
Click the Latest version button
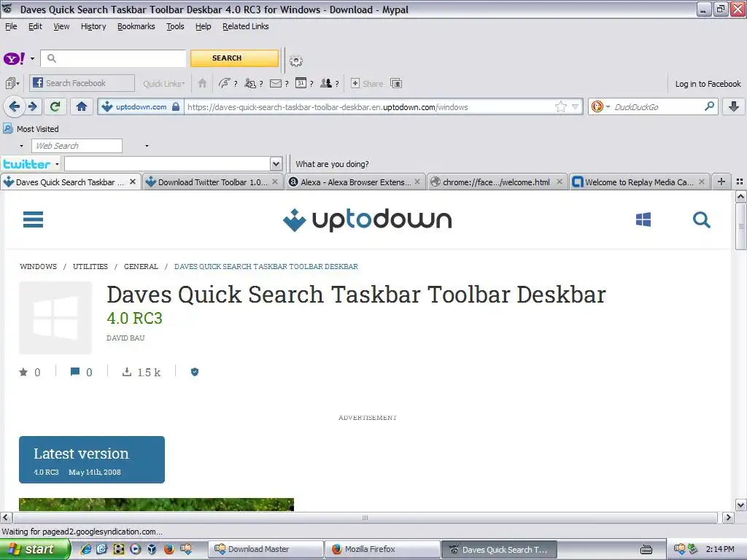(x=92, y=459)
